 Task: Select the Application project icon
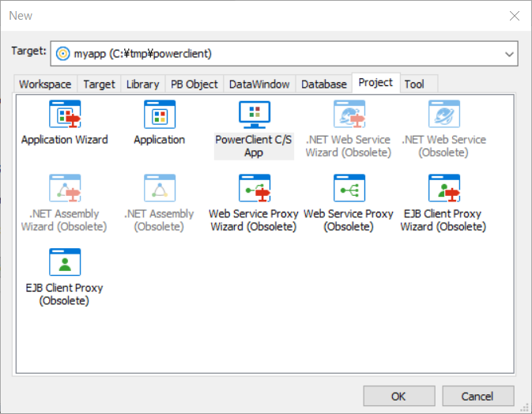[x=159, y=115]
